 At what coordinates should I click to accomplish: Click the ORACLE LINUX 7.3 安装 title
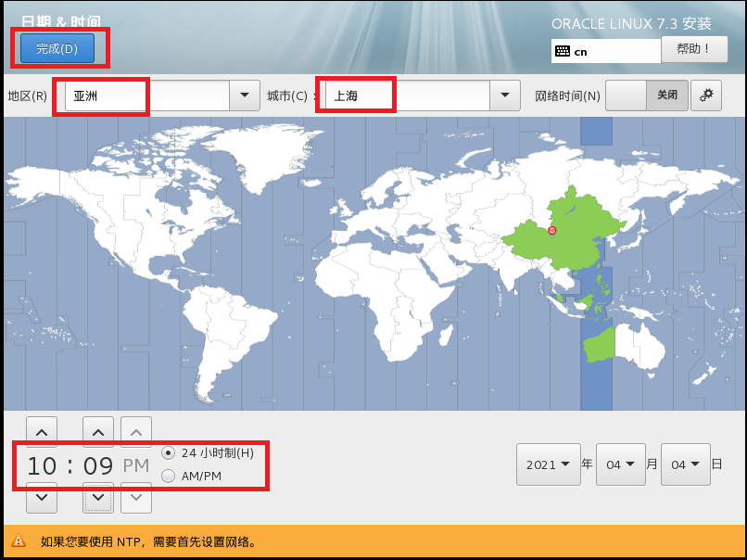tap(631, 24)
